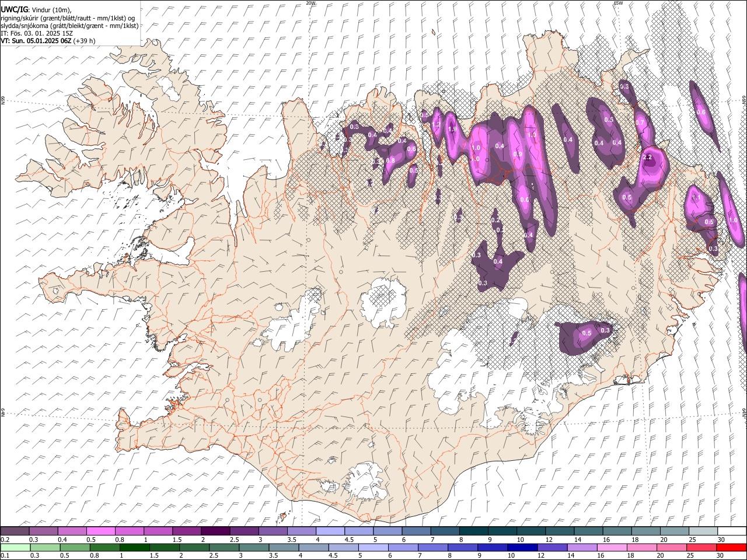Click the '0.7' precipitation value on the map
The height and width of the screenshot is (560, 747).
point(640,123)
